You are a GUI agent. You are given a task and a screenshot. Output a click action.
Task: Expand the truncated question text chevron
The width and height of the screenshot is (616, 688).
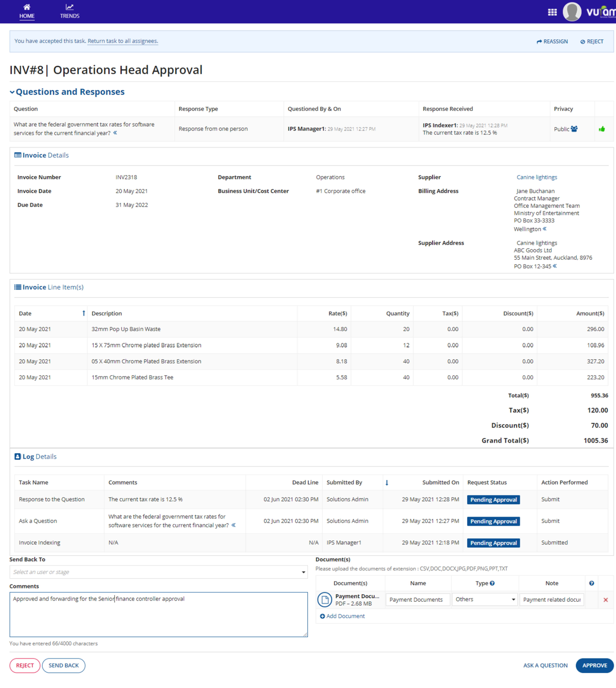click(115, 133)
